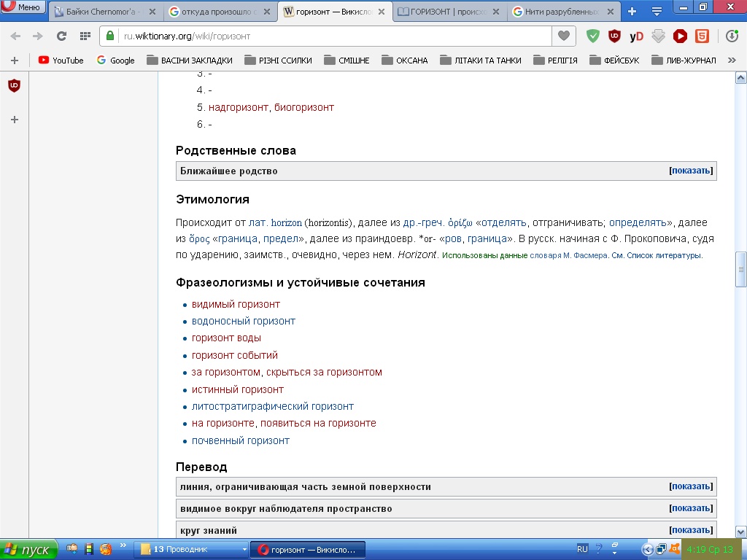Viewport: 747px width, 560px height.
Task: Add a sidebar panel with plus icon
Action: pyautogui.click(x=15, y=120)
